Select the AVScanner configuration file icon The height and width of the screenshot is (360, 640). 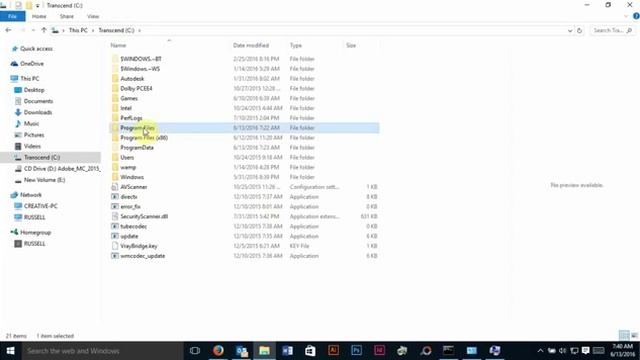(x=115, y=187)
